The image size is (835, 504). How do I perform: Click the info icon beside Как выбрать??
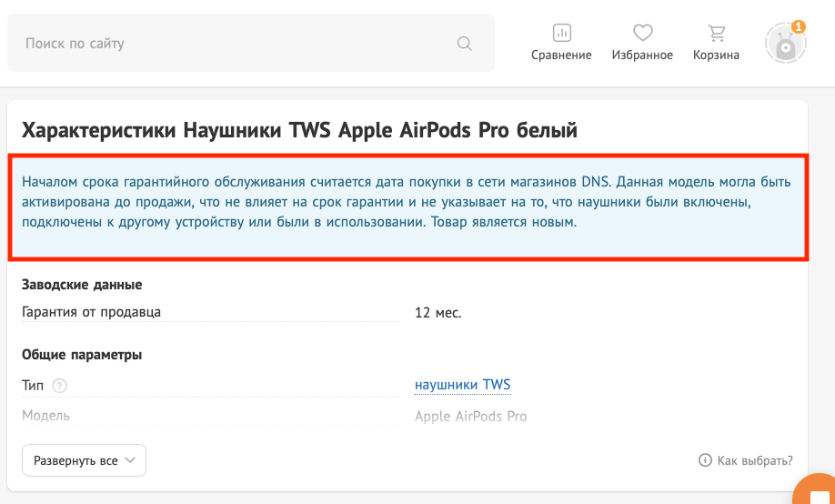tap(705, 460)
